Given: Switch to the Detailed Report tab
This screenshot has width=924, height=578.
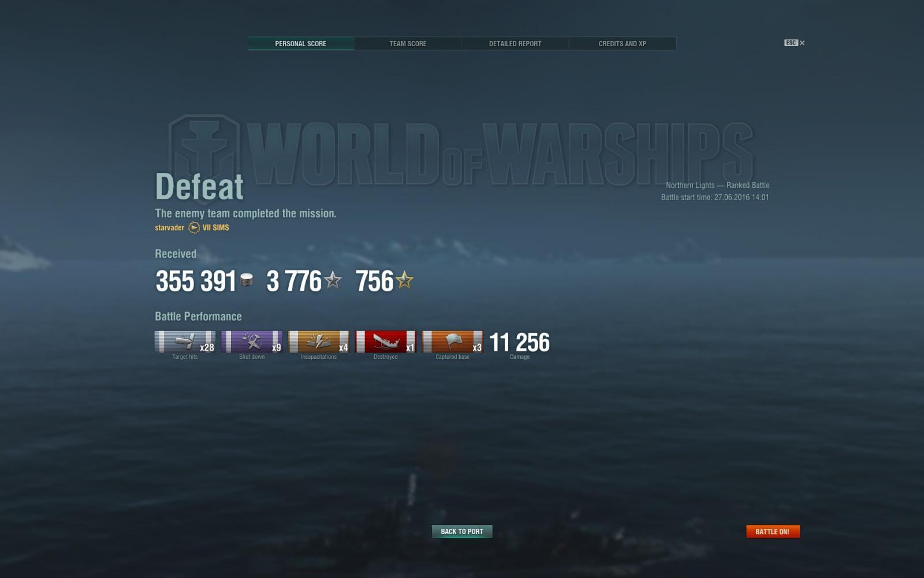Looking at the screenshot, I should 515,43.
